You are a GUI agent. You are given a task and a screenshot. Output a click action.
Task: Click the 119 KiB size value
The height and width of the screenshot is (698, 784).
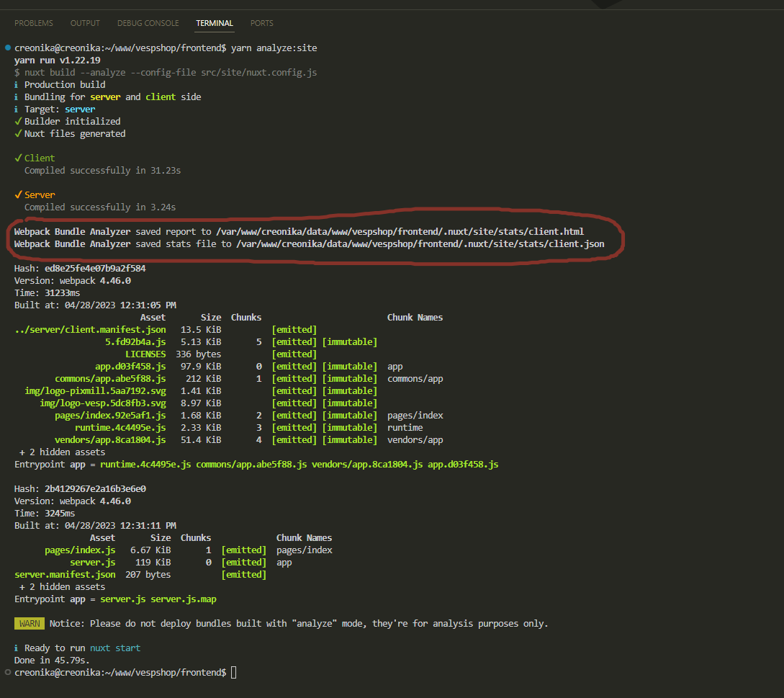(x=153, y=563)
